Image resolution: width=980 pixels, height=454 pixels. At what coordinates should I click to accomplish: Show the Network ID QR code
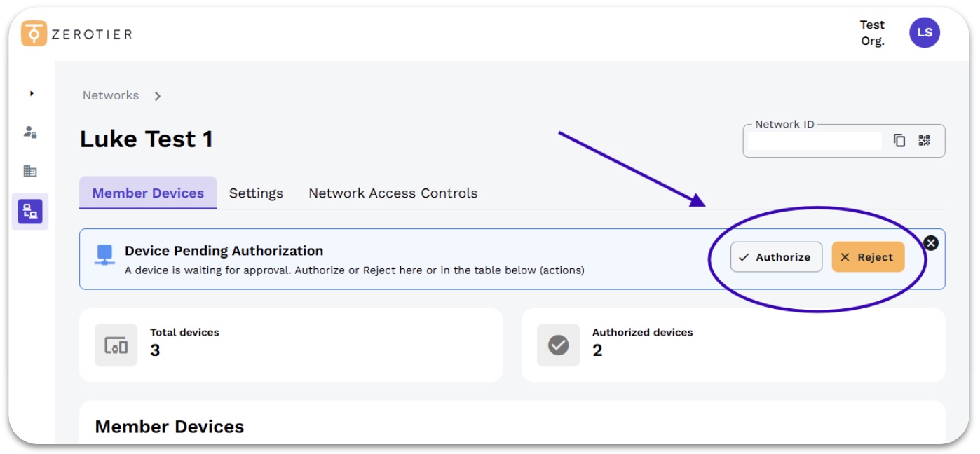click(924, 140)
